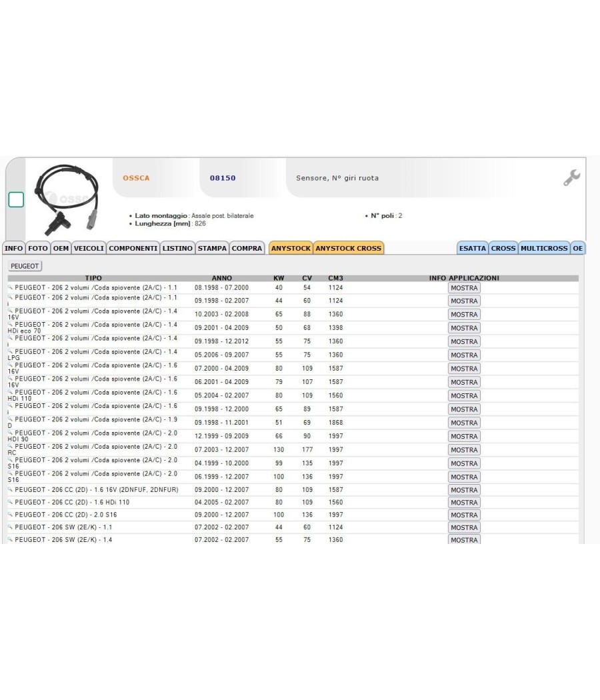This screenshot has width=600, height=700.
Task: Click magnifier icon beside 206 SW 1.1
Action: 10,527
